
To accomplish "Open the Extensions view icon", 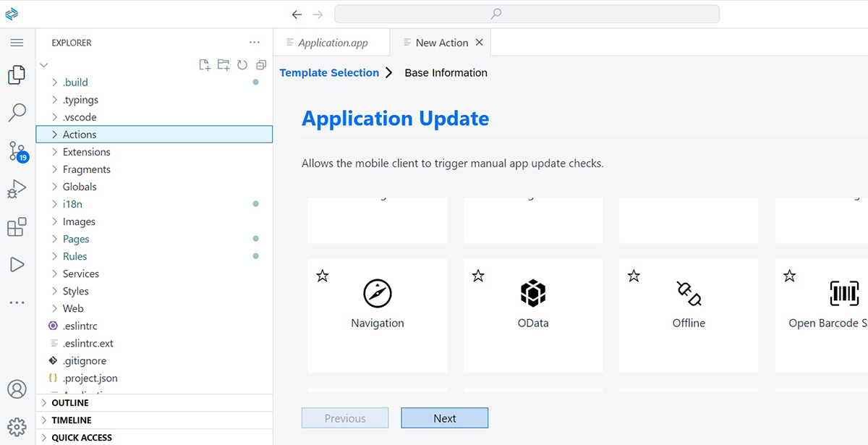I will [17, 226].
